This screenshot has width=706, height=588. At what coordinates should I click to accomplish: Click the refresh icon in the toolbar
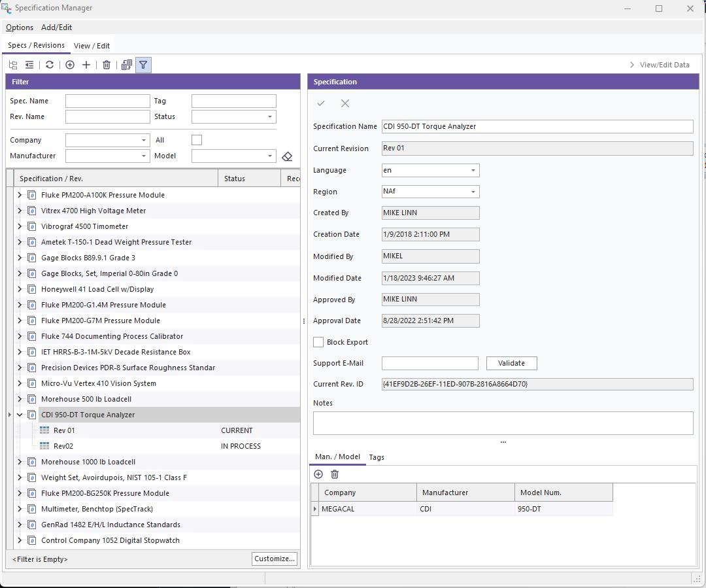(x=50, y=65)
